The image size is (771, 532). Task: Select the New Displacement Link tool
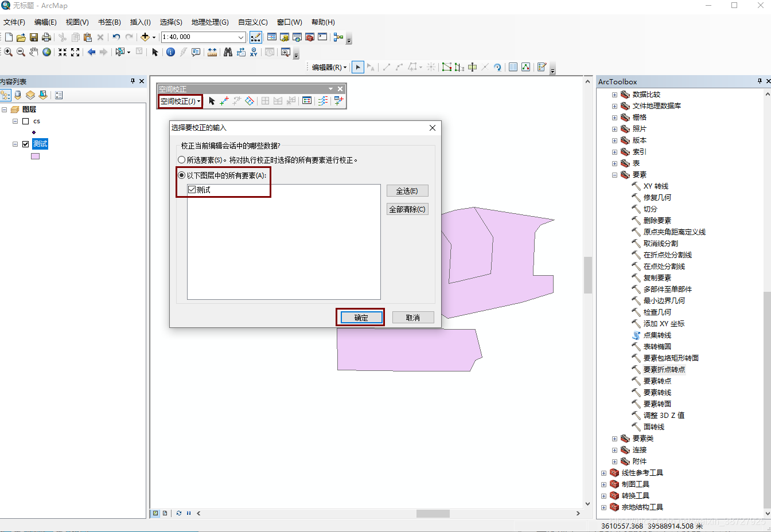(224, 101)
